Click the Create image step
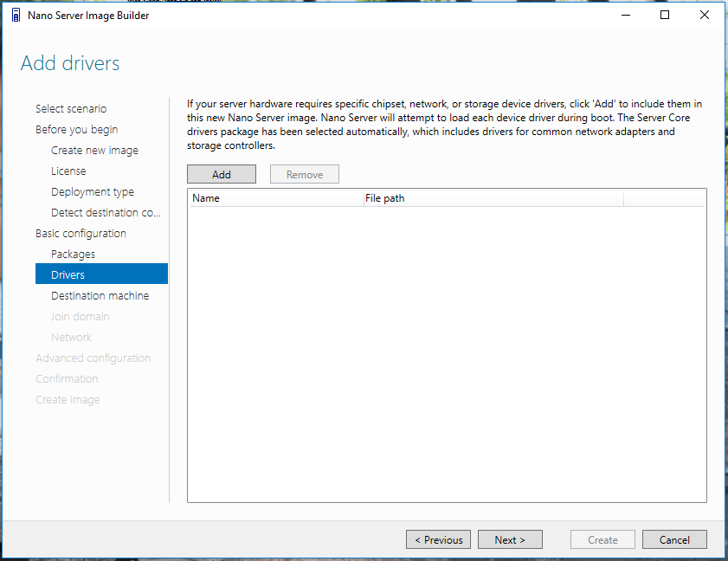The height and width of the screenshot is (561, 728). point(68,400)
